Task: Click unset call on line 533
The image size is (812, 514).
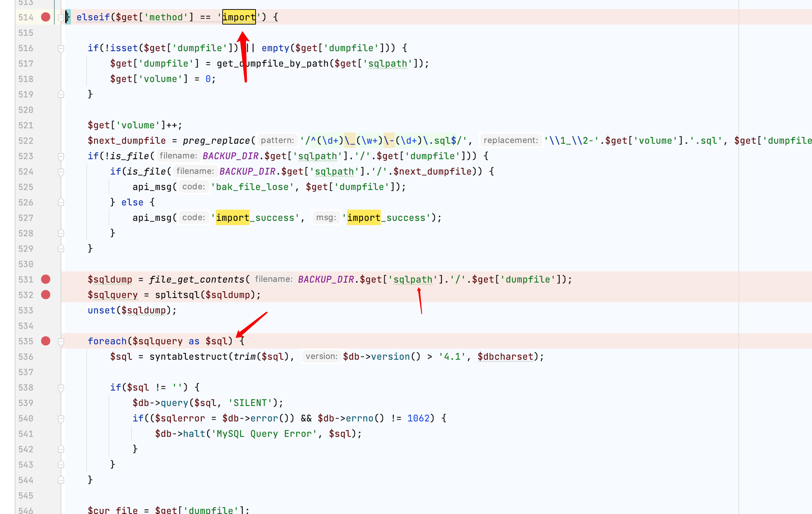Action: point(102,310)
